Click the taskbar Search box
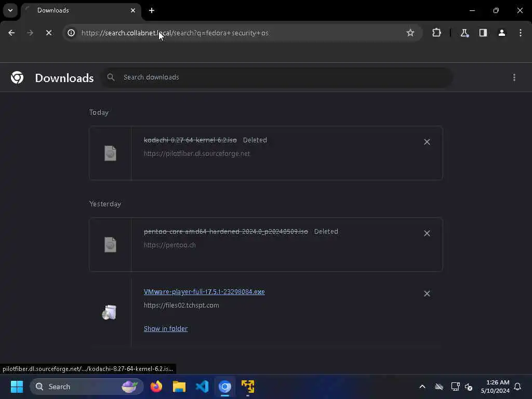This screenshot has width=532, height=399. pos(87,387)
